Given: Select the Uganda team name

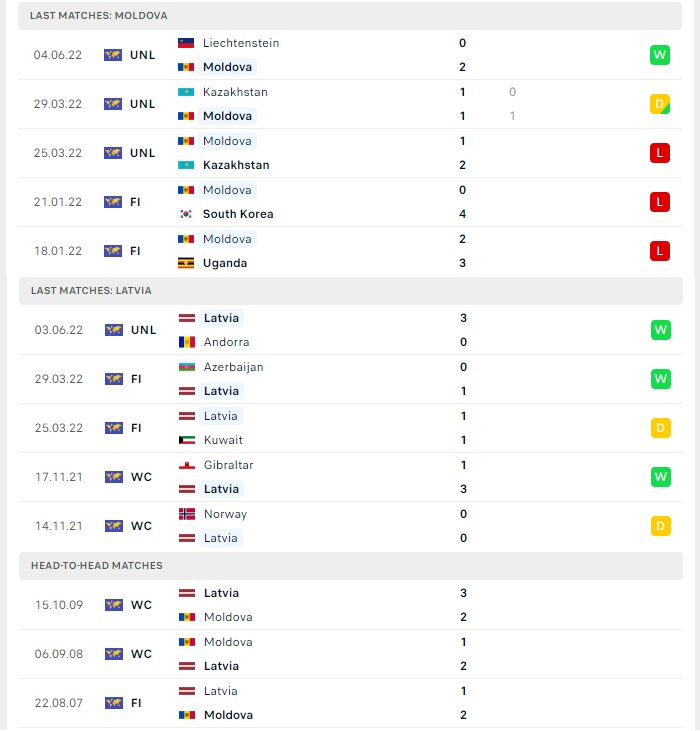Looking at the screenshot, I should [225, 263].
